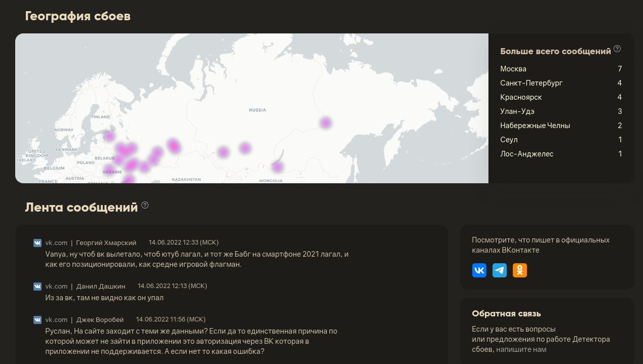
Task: Select Улан-Удэ in the cities list
Action: point(517,111)
